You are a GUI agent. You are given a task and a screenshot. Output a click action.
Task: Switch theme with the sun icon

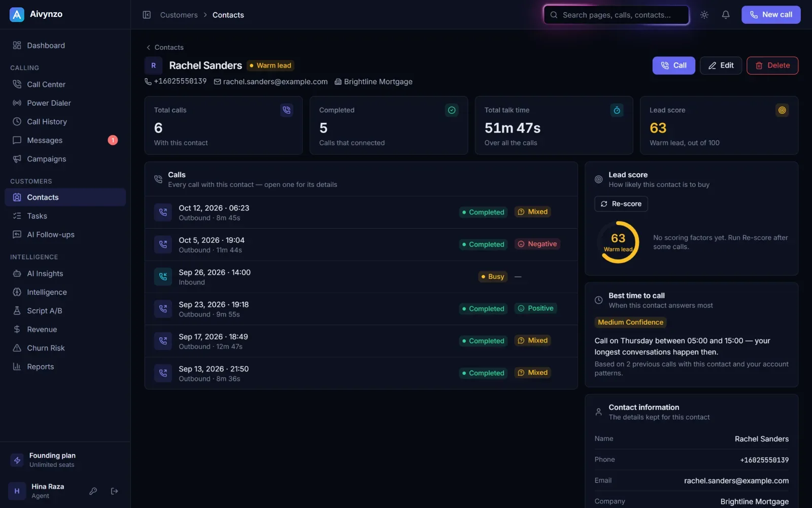coord(704,15)
